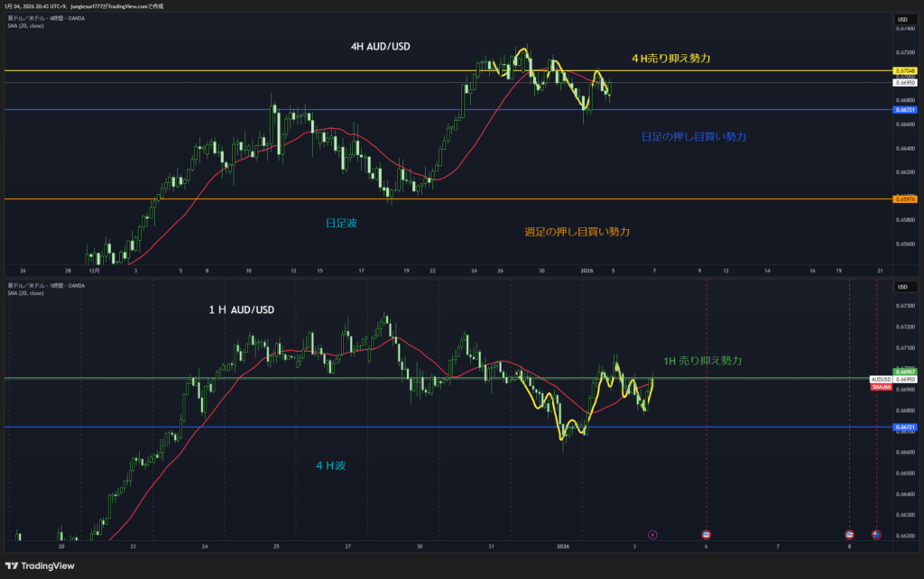Select the 4H chart symbol title legend

[47, 19]
